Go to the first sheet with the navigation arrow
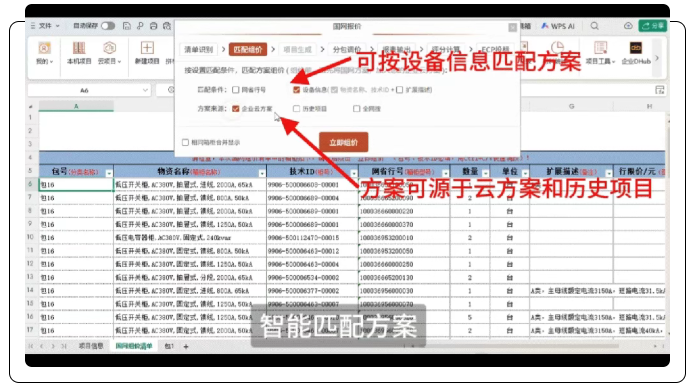Screen dimensions: 700x387 (31, 346)
